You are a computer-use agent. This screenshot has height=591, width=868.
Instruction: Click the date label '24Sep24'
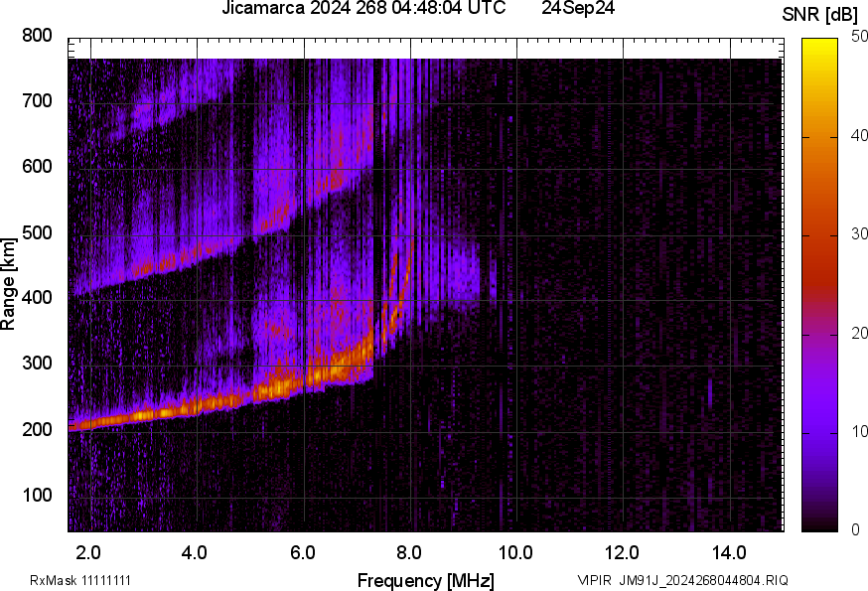(578, 8)
